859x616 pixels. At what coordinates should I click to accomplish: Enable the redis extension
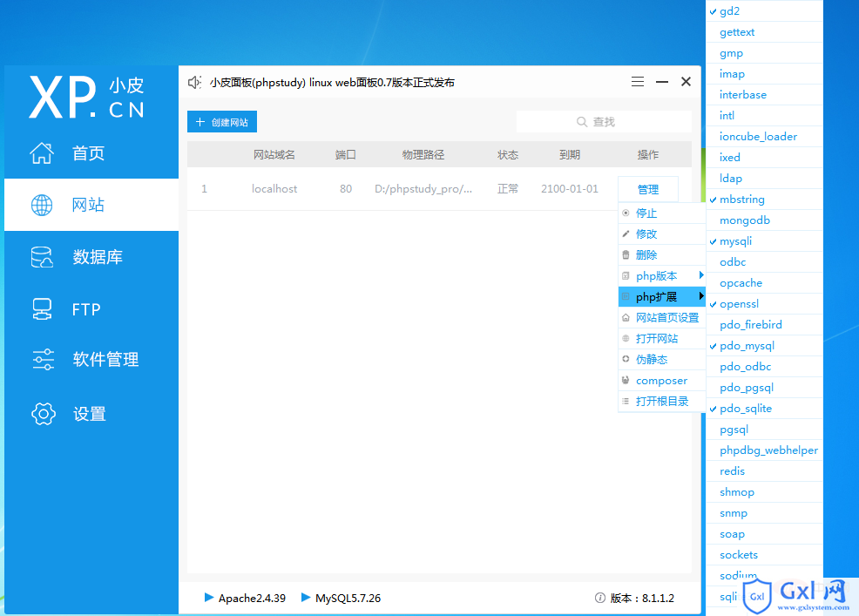click(x=765, y=471)
